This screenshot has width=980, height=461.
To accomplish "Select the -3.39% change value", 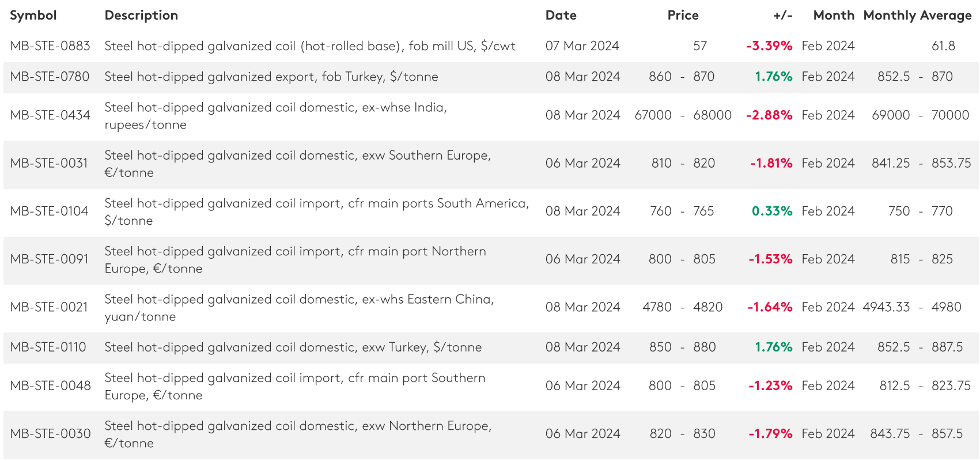I will tap(769, 46).
